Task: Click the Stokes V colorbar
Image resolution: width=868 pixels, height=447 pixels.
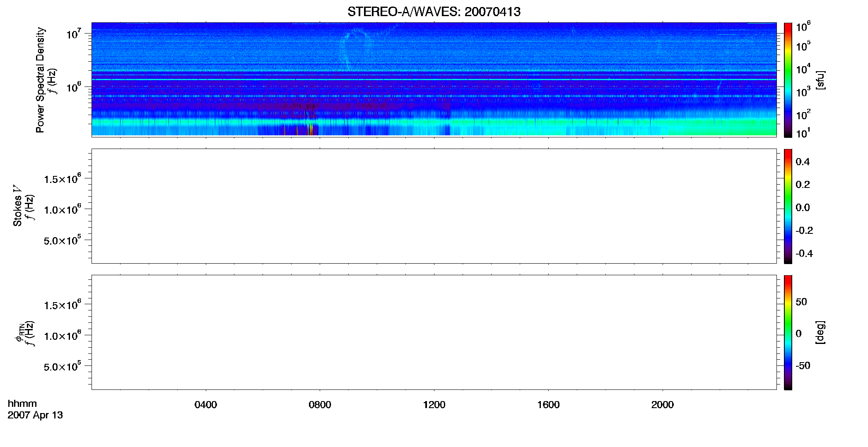Action: [x=788, y=206]
